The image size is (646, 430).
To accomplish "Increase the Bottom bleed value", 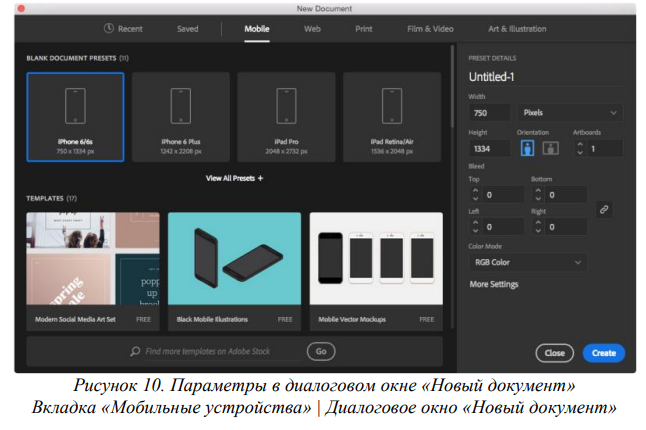I will coord(538,191).
